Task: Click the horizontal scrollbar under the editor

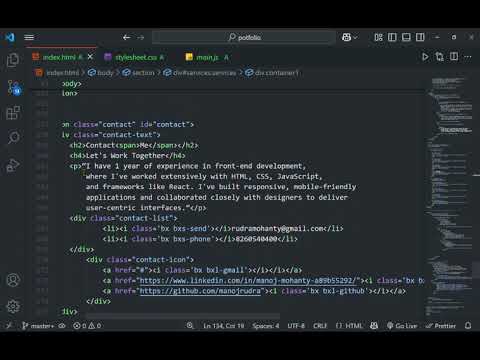Action: (x=183, y=316)
